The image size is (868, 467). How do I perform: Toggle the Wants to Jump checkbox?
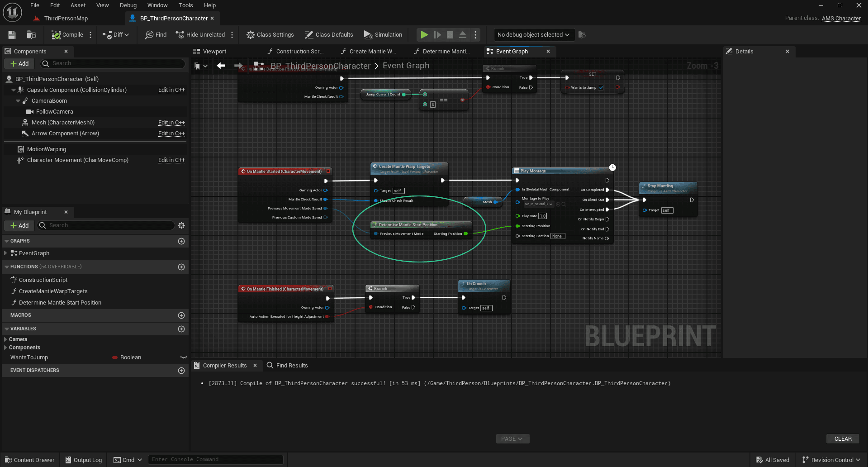point(601,88)
